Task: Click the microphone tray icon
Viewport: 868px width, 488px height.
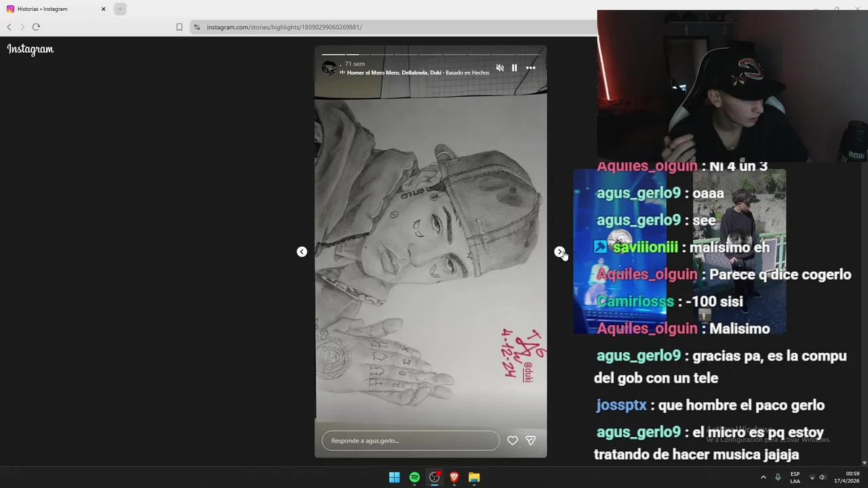Action: pos(778,477)
